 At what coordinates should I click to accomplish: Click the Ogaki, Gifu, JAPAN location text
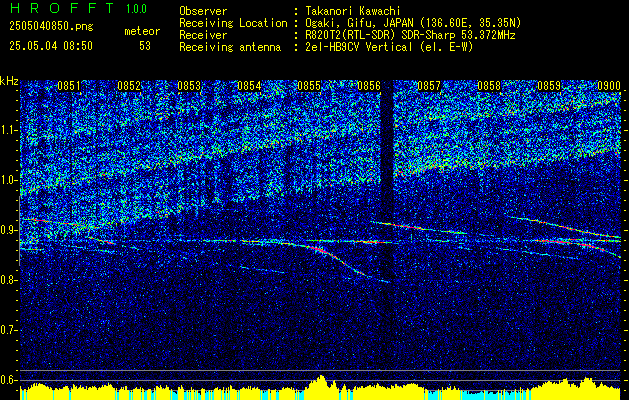[x=414, y=23]
